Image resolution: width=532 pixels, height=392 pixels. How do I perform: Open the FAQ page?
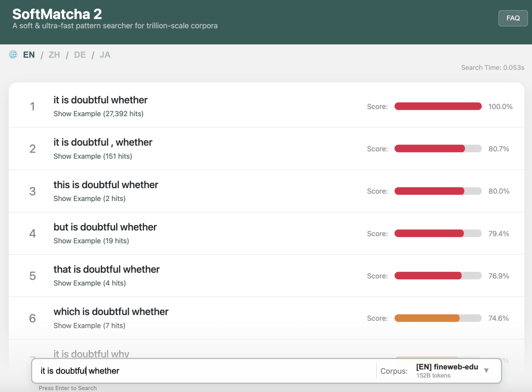tap(513, 18)
